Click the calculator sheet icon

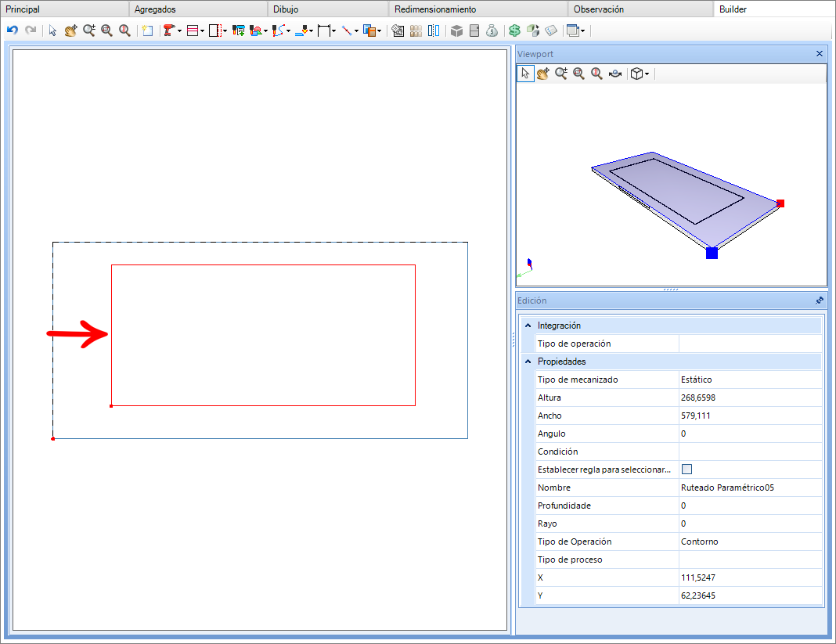398,31
